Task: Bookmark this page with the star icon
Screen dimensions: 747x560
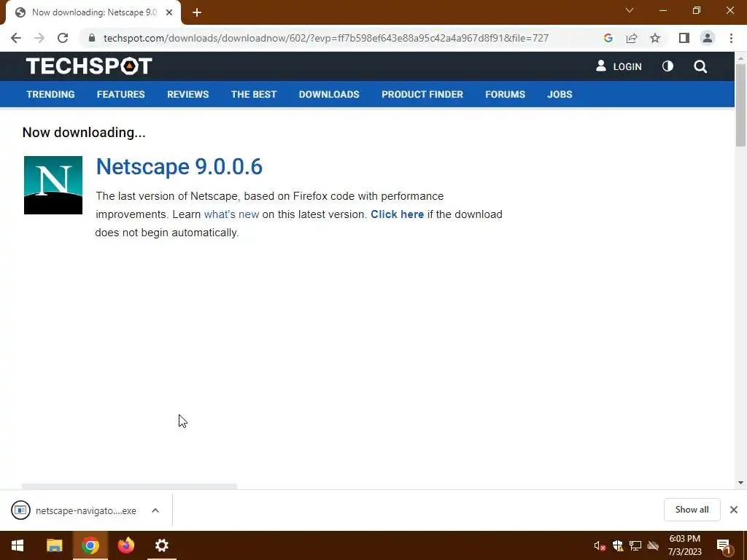Action: click(655, 38)
